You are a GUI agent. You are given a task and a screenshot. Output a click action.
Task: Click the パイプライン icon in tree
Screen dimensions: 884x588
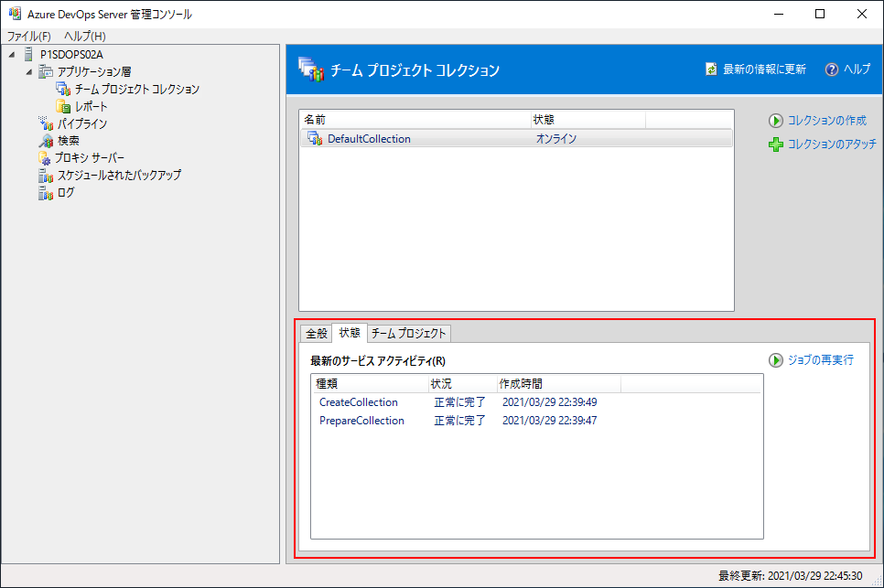(x=47, y=124)
